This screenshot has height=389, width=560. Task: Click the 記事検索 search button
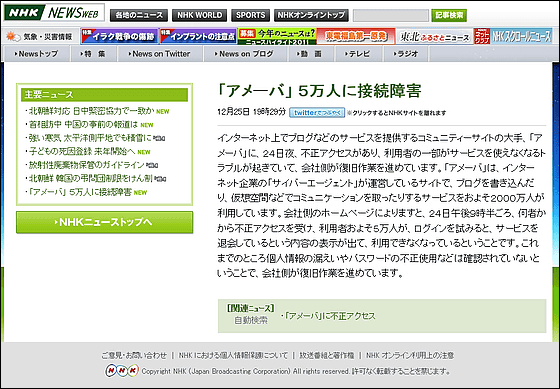[449, 15]
